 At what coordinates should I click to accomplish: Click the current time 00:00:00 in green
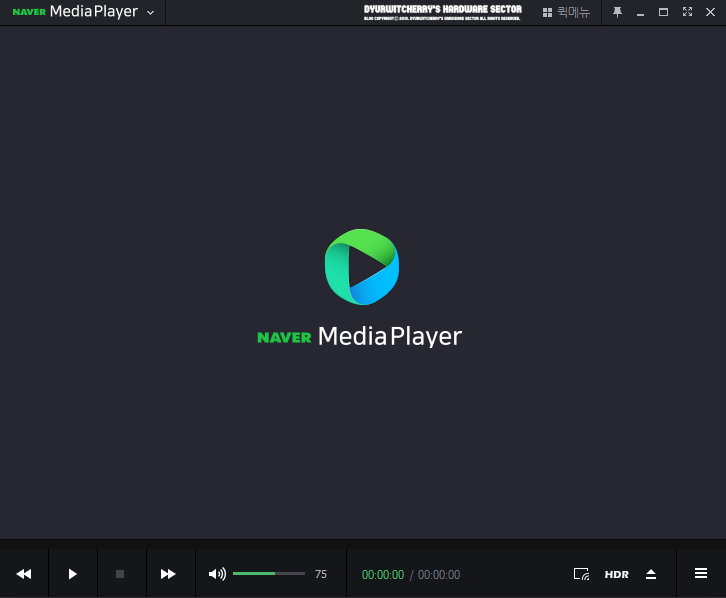[383, 575]
